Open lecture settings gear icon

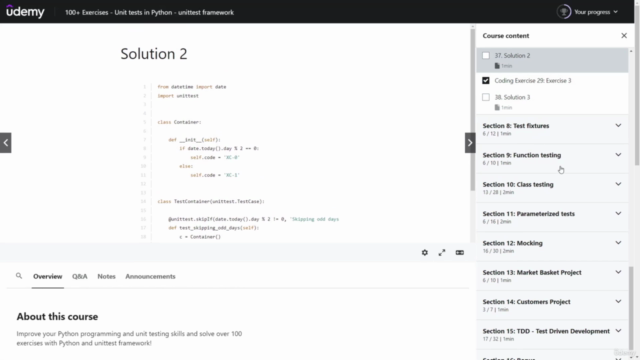(x=424, y=253)
